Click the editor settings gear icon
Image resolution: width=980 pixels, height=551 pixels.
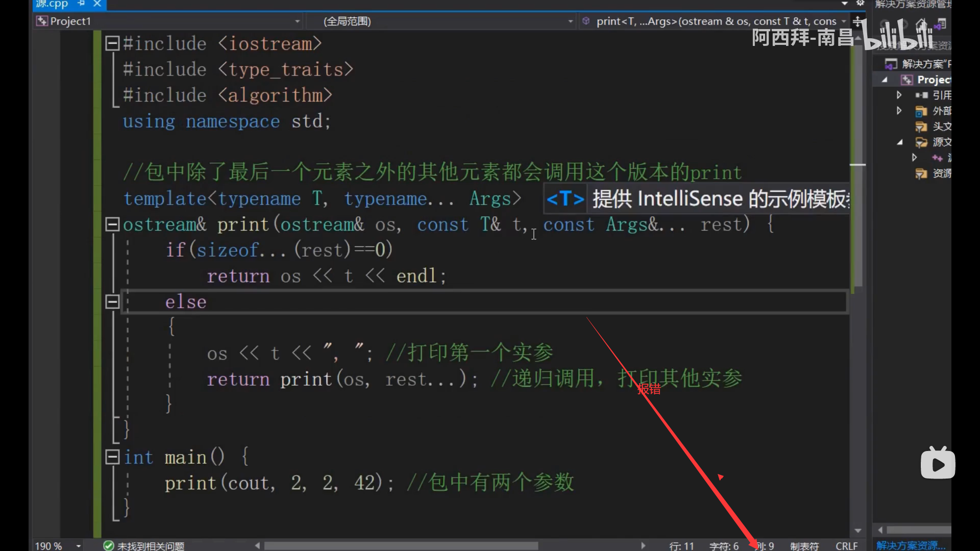coord(861,3)
